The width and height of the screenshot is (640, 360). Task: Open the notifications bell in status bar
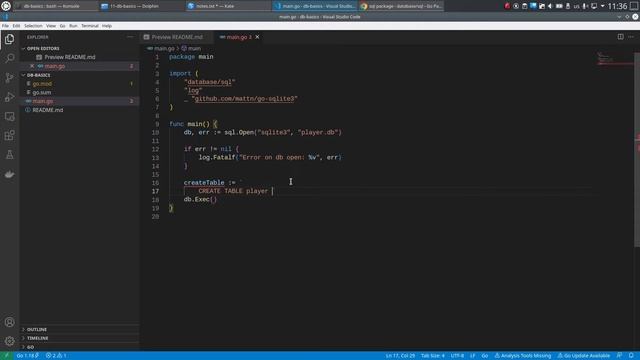(631, 356)
